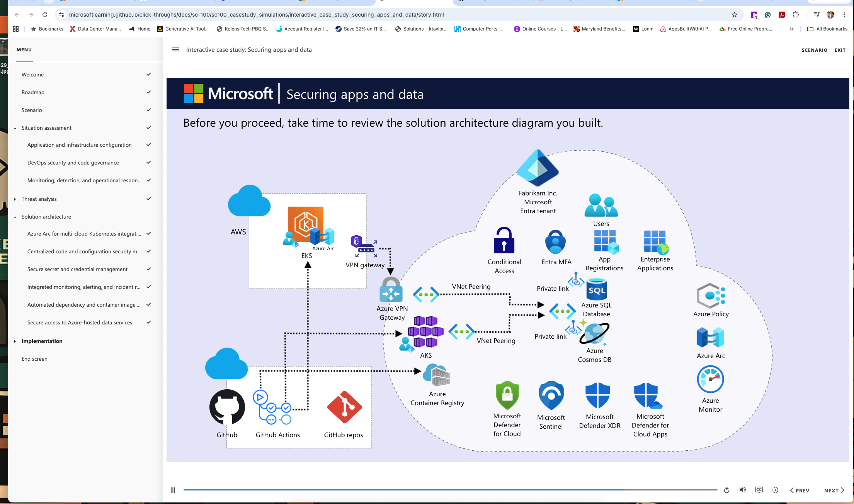The image size is (854, 504).
Task: Click the NEXT button
Action: [x=834, y=490]
